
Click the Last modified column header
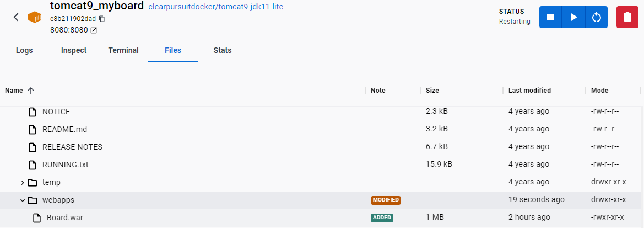click(x=529, y=91)
